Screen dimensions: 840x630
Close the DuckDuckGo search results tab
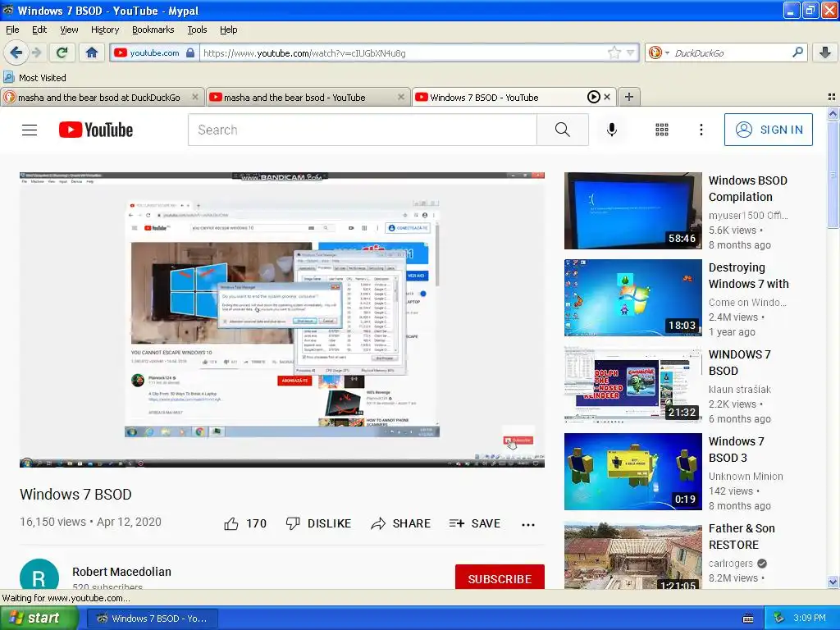point(195,97)
